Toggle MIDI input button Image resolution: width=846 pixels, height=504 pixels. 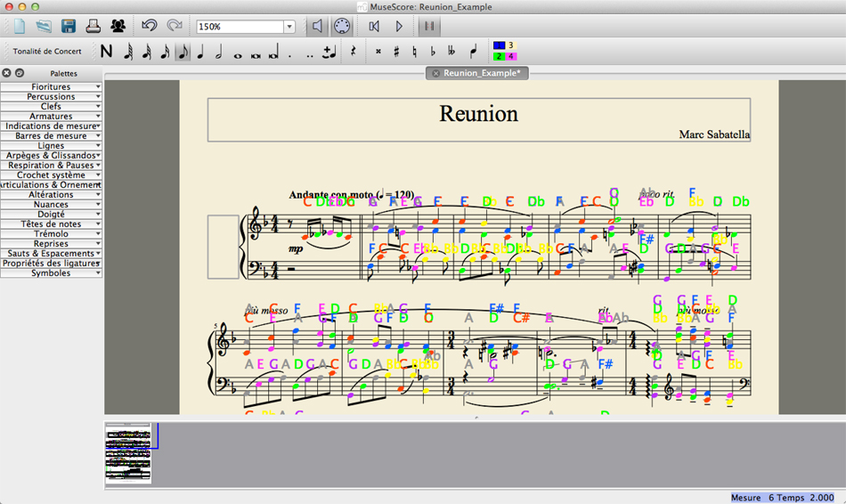[342, 26]
